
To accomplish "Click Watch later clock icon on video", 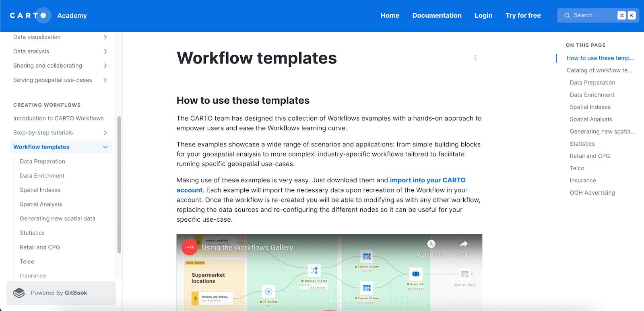I will tap(431, 244).
